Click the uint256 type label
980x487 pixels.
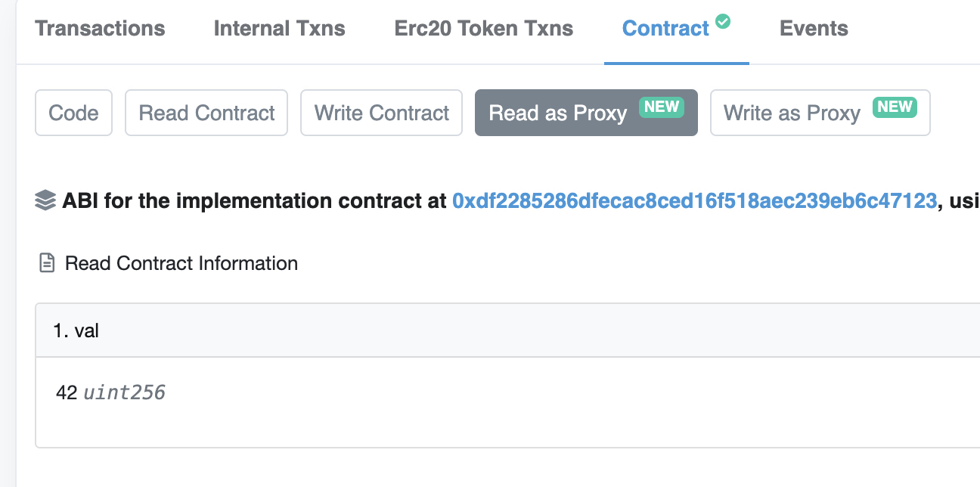point(124,392)
